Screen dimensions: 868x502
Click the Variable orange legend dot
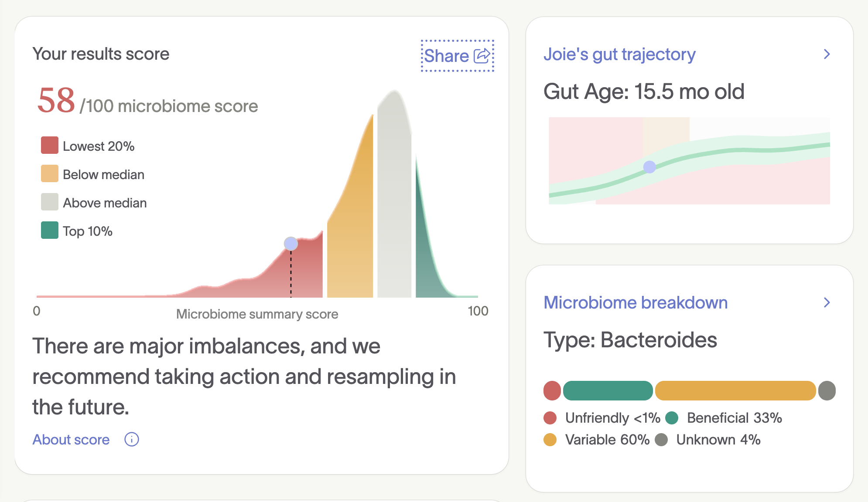[550, 440]
